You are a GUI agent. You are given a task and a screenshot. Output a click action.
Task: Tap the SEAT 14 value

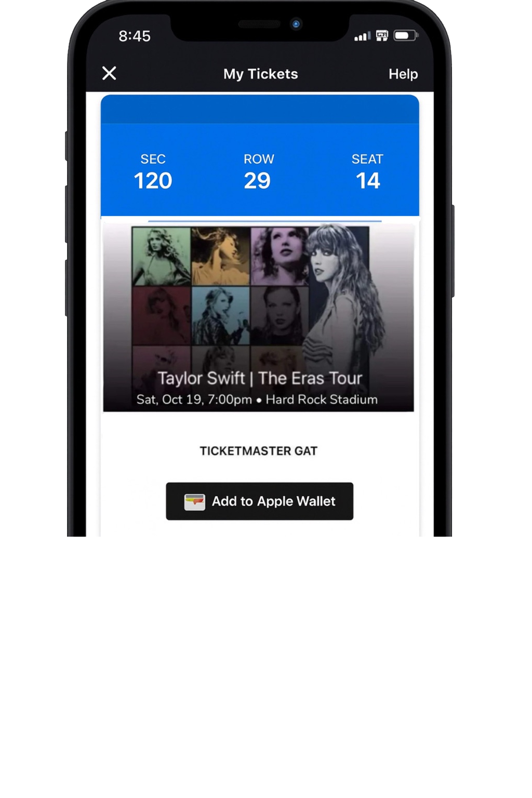368,181
